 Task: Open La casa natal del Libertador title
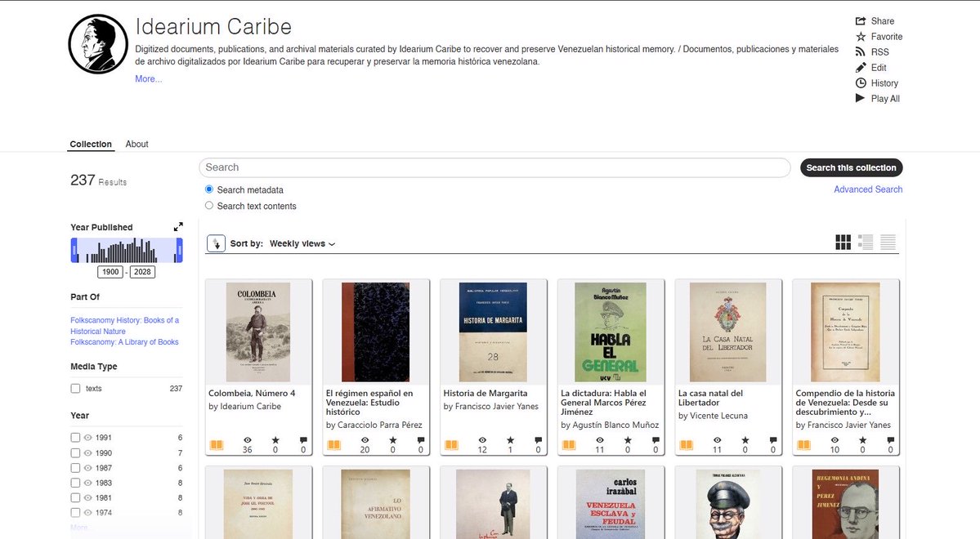710,398
